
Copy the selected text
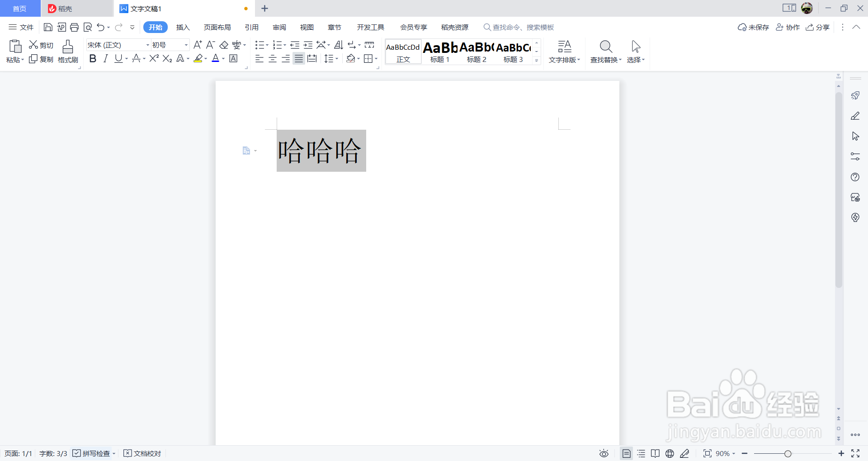tap(41, 59)
